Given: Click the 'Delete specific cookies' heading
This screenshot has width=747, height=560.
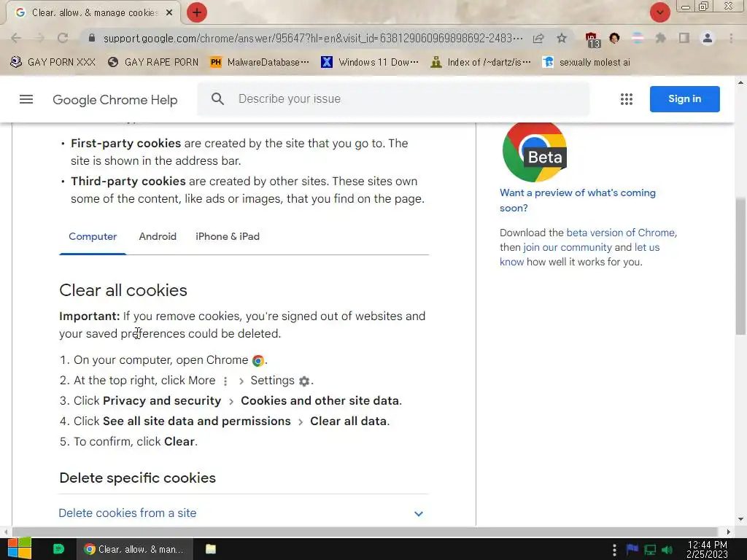Looking at the screenshot, I should click(137, 478).
